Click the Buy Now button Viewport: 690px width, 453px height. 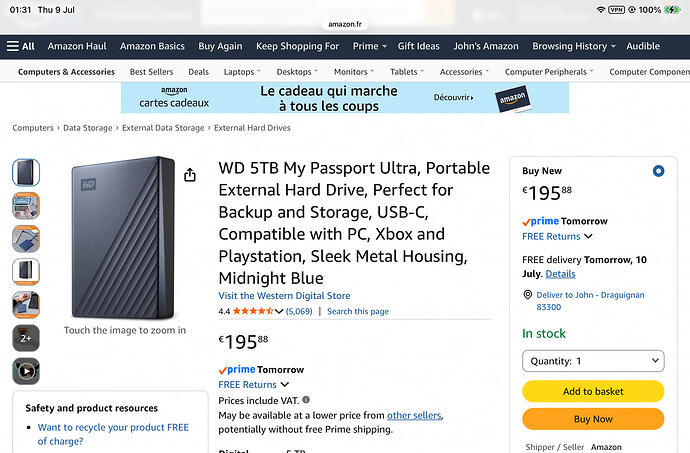tap(593, 419)
